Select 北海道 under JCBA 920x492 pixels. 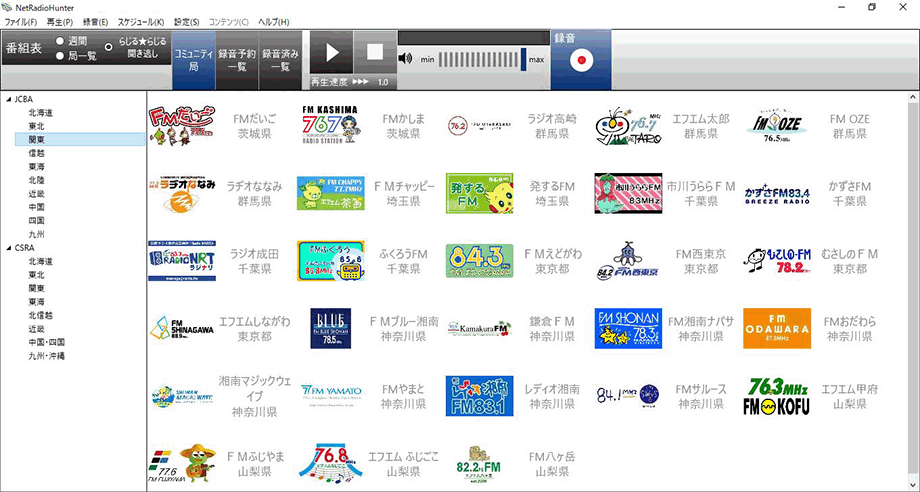click(x=40, y=113)
